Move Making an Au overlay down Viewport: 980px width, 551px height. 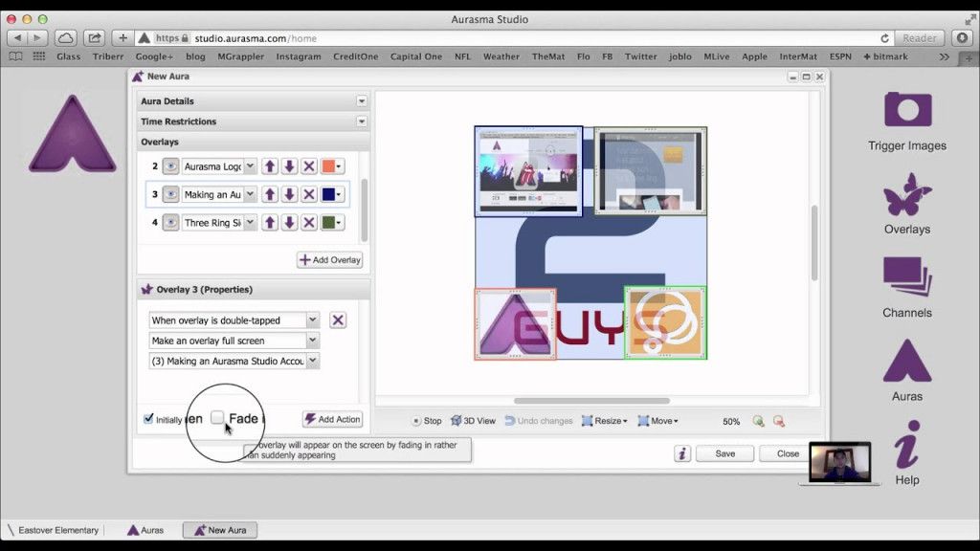click(x=289, y=194)
